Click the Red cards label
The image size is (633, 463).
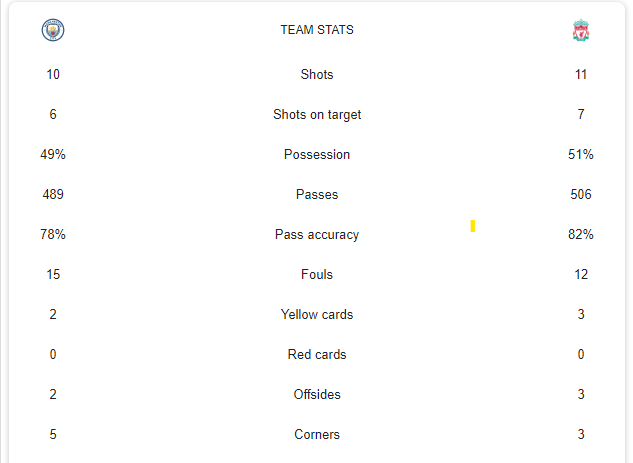point(317,354)
